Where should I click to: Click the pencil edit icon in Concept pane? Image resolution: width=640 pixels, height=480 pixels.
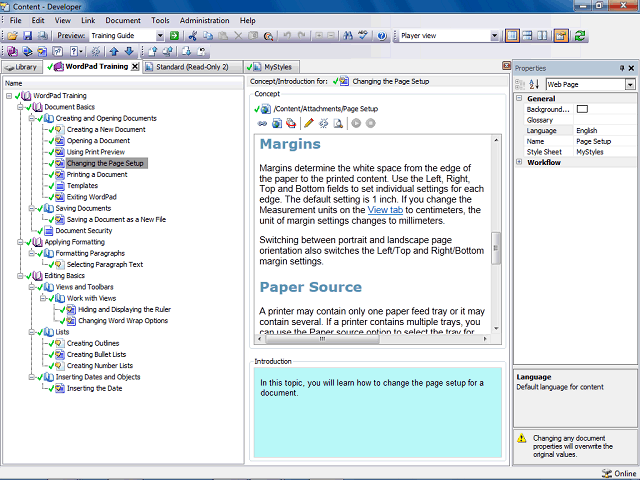309,123
